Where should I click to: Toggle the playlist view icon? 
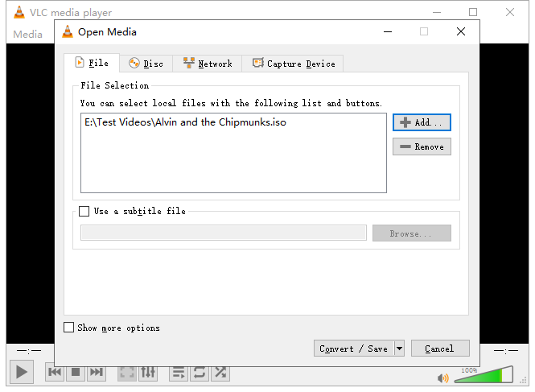[x=179, y=373]
